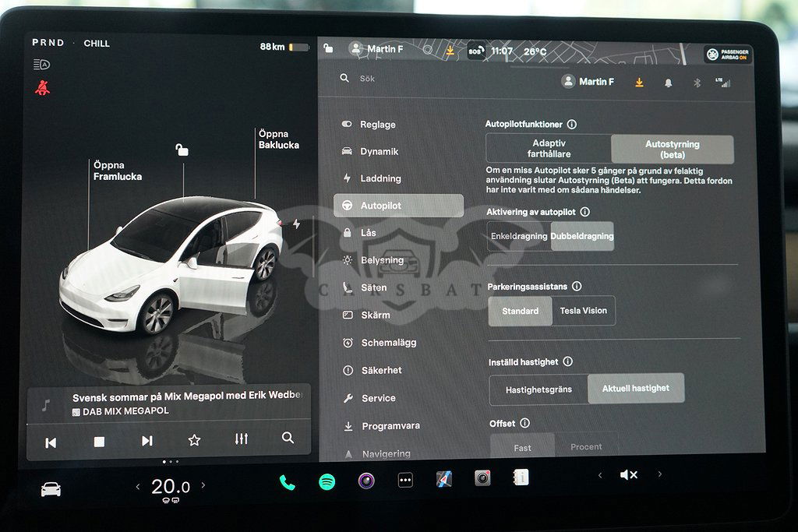The width and height of the screenshot is (798, 532).
Task: Open the three-dots app launcher
Action: [x=405, y=481]
